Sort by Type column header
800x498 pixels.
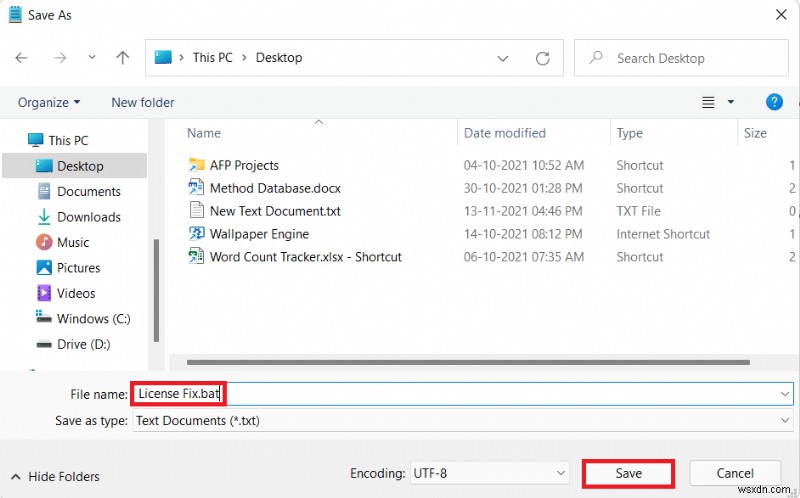pos(630,133)
